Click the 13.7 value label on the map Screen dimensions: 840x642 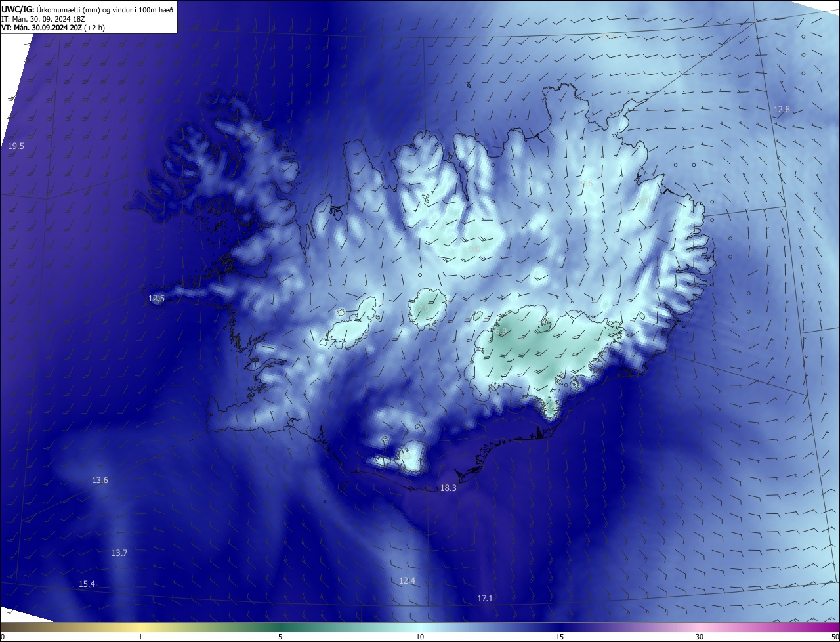tap(119, 553)
